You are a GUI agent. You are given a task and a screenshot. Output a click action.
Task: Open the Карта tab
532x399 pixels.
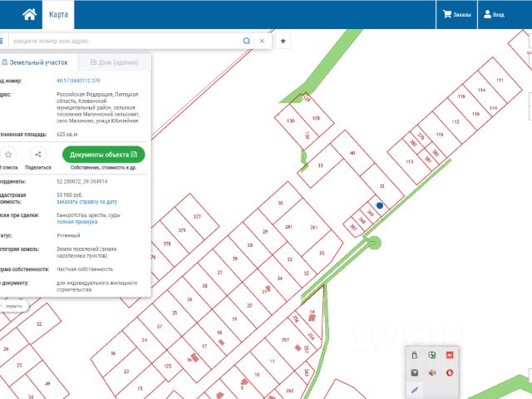[x=58, y=14]
